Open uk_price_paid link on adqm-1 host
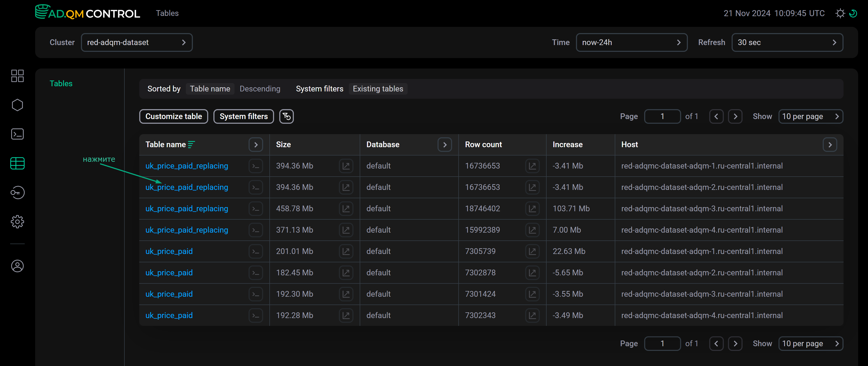 (169, 251)
